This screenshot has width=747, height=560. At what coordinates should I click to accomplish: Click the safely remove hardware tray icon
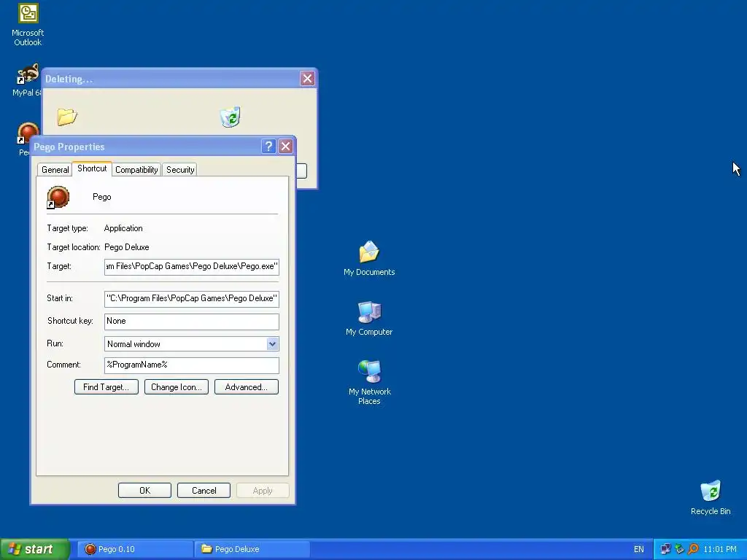point(679,549)
